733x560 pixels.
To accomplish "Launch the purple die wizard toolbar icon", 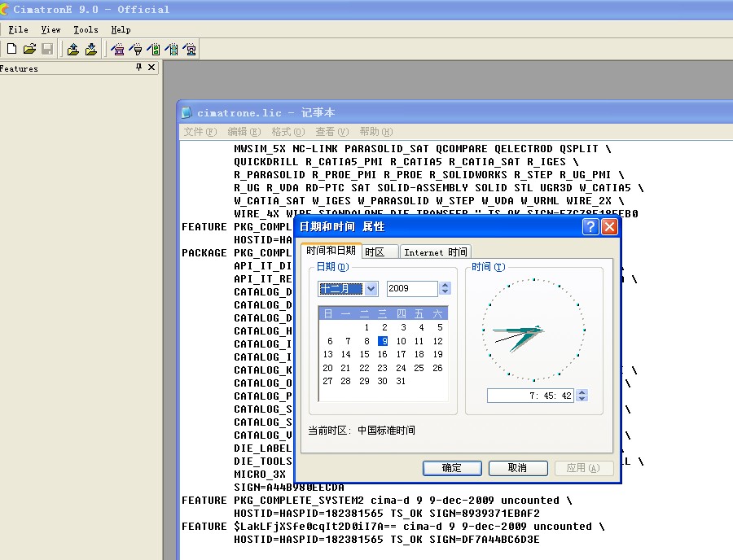I will [189, 49].
